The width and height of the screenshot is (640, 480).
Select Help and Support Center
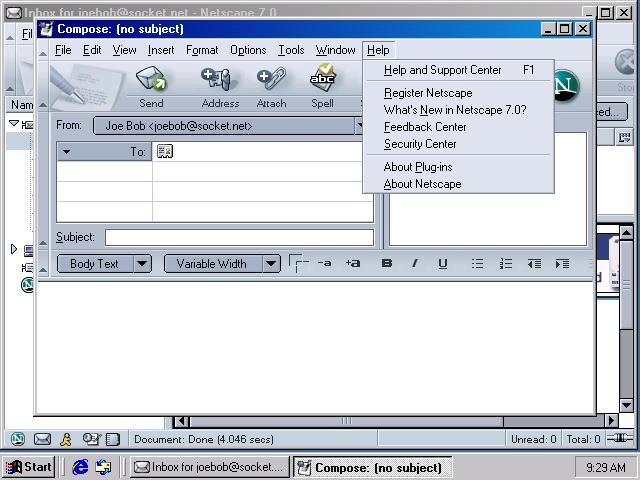(458, 70)
